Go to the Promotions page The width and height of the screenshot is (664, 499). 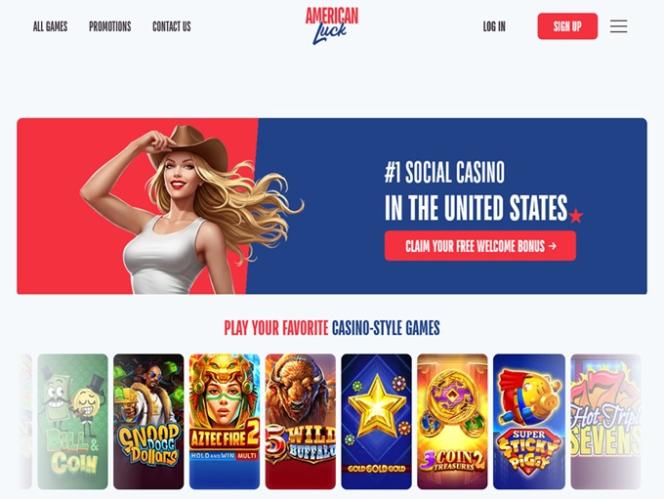tap(110, 27)
